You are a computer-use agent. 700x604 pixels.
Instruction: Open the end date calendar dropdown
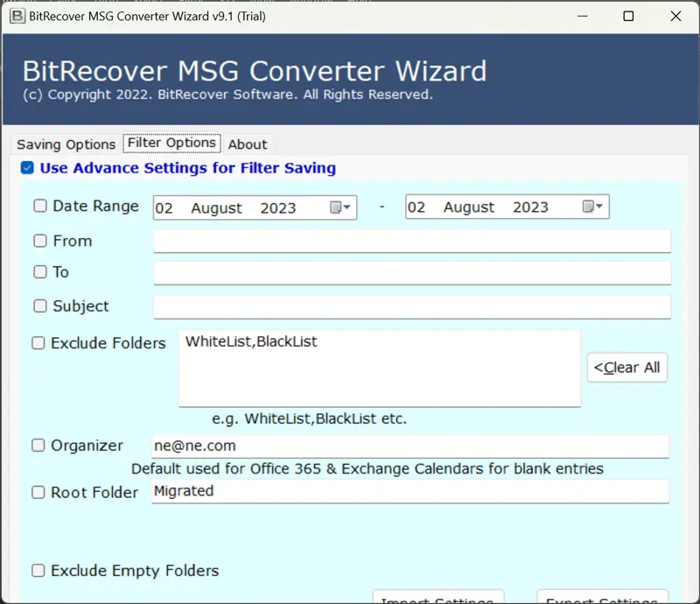[x=593, y=207]
